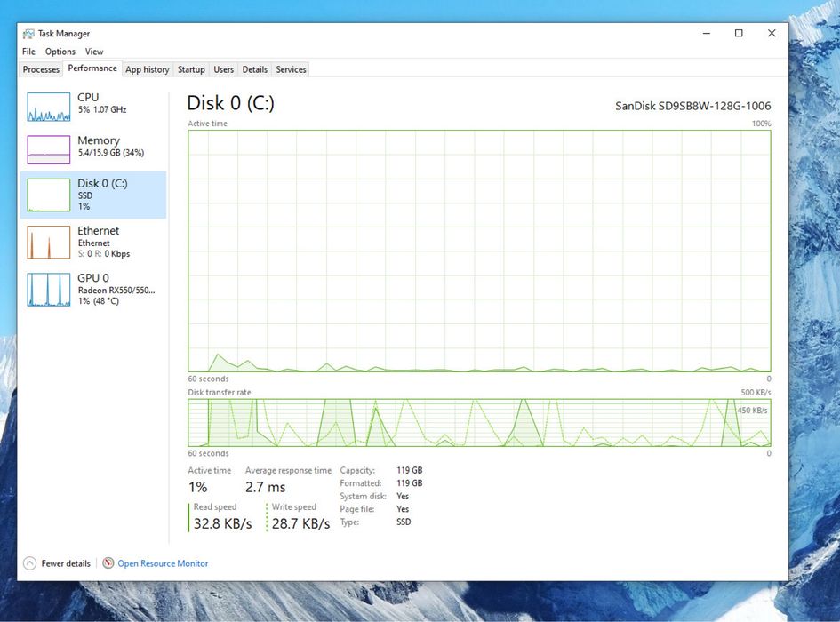Select the Ethernet mini graph
The height and width of the screenshot is (622, 840).
[49, 243]
